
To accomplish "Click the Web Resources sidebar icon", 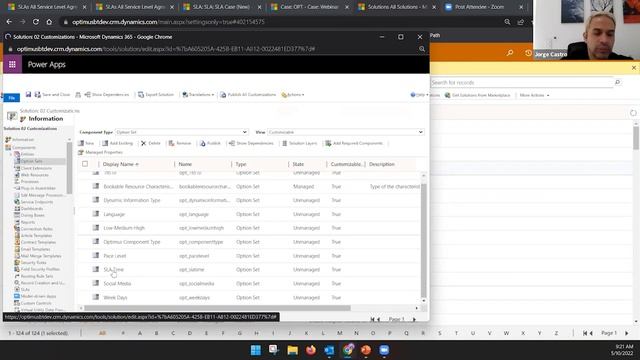I will pyautogui.click(x=17, y=175).
